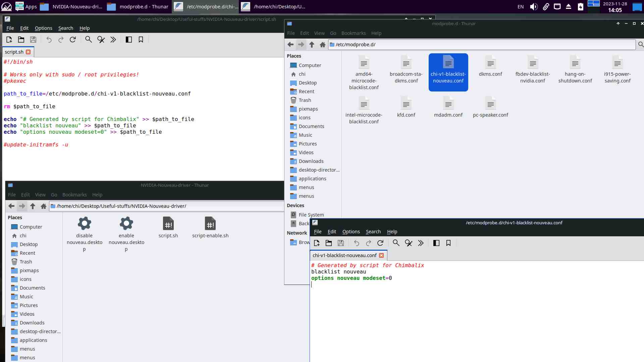Click the bookmark icon in the chi-v1-blacklist editor toolbar

448,243
